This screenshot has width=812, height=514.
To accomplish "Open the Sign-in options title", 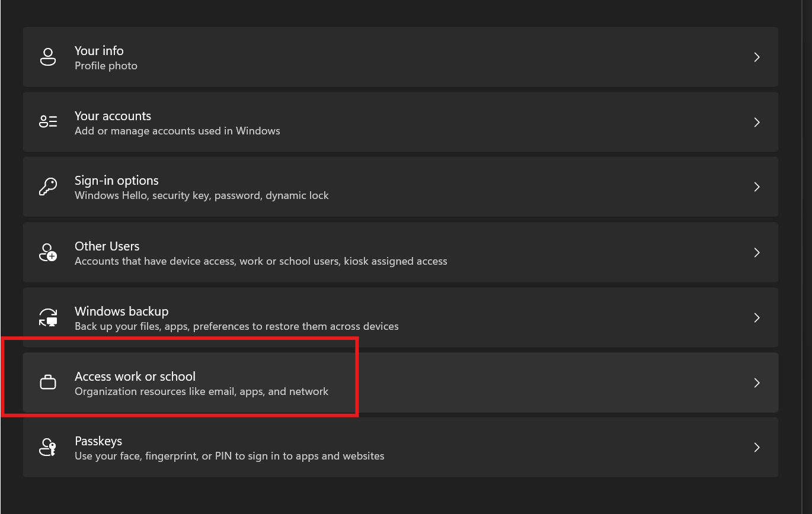I will point(116,181).
